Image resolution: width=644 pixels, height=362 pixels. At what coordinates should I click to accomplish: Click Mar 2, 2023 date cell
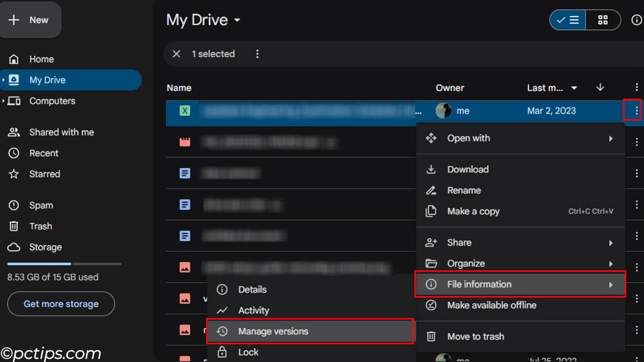[x=551, y=111]
